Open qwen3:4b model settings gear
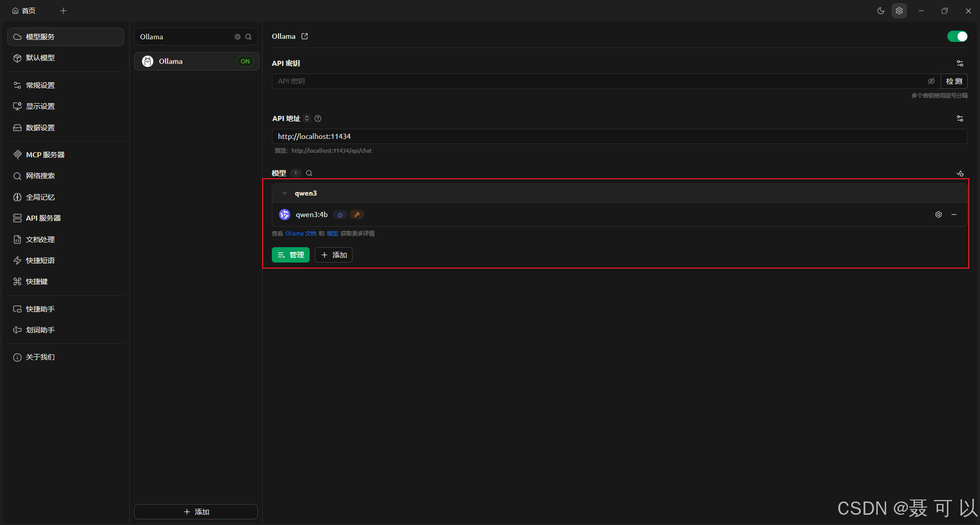Image resolution: width=980 pixels, height=525 pixels. (939, 214)
